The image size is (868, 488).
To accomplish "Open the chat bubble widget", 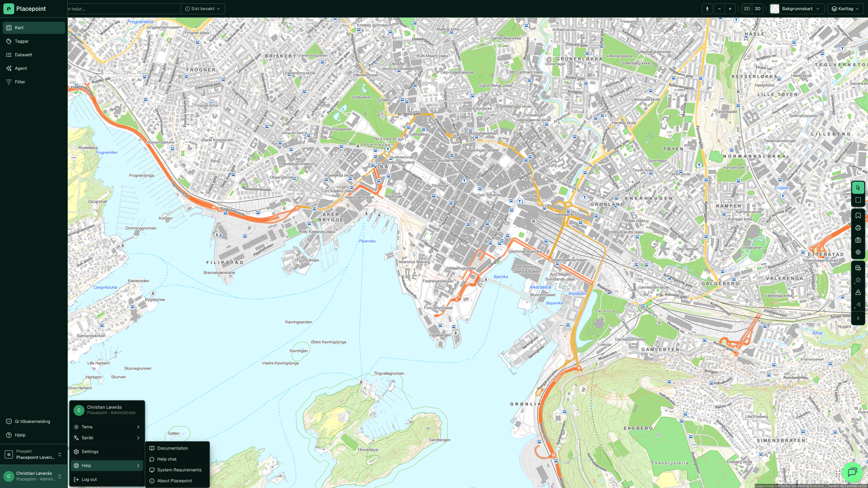I will click(852, 472).
